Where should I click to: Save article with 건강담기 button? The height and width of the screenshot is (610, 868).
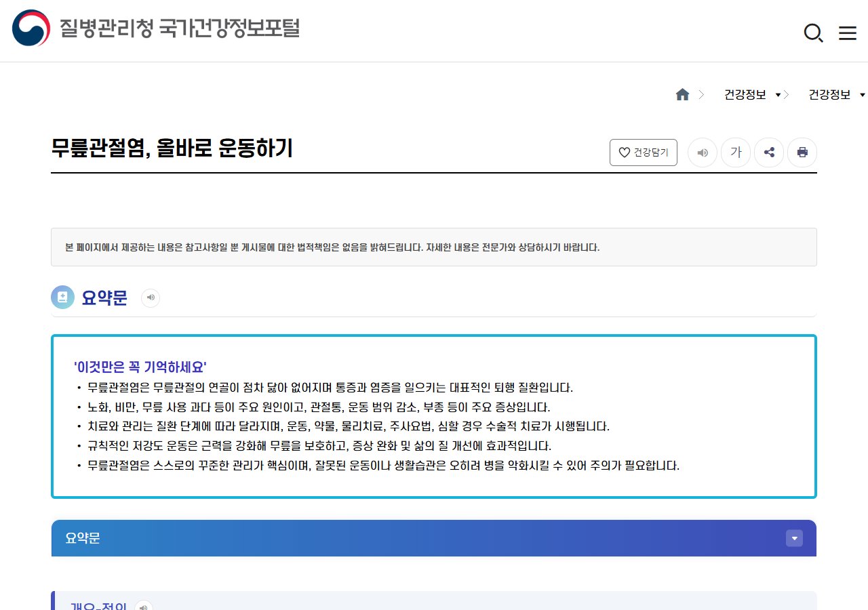tap(644, 152)
